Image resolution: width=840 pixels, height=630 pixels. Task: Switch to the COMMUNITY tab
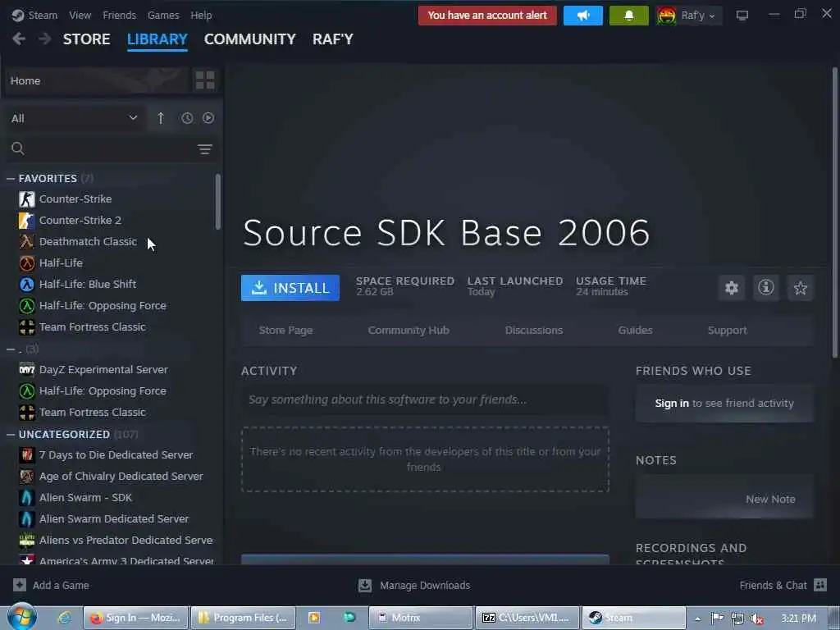coord(249,39)
